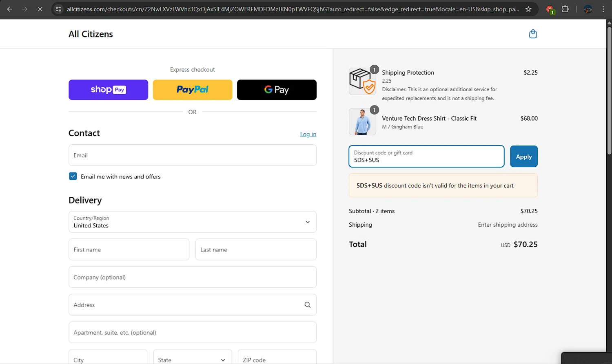Click the 'Express checkout' label
Viewport: 612px width, 364px height.
[193, 70]
